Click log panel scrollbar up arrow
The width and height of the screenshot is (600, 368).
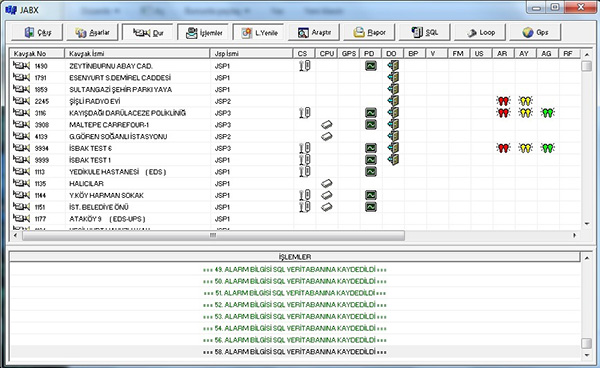click(587, 258)
